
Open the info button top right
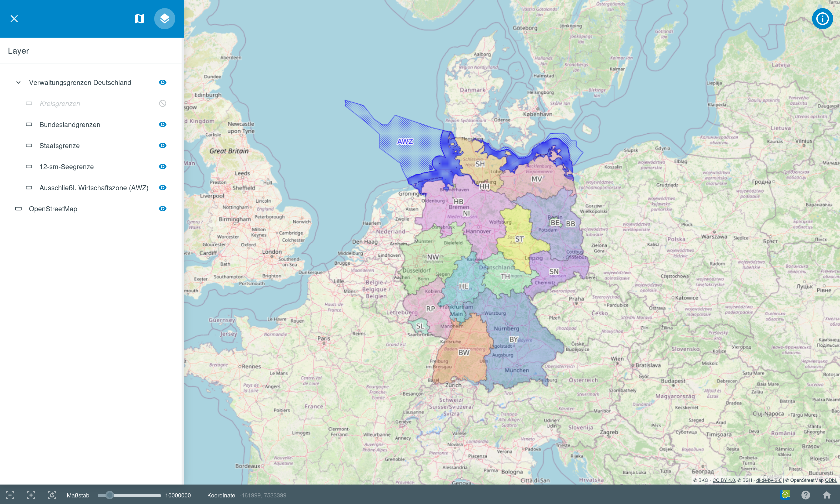pyautogui.click(x=822, y=19)
